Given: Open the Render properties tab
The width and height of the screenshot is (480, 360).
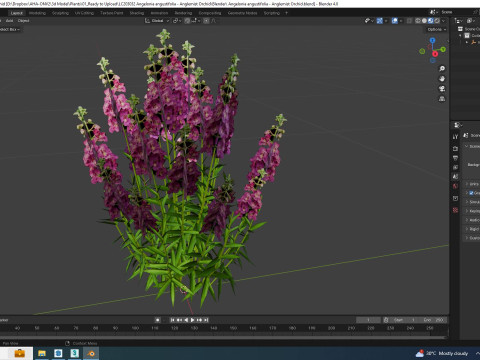Looking at the screenshot, I should pyautogui.click(x=455, y=148).
